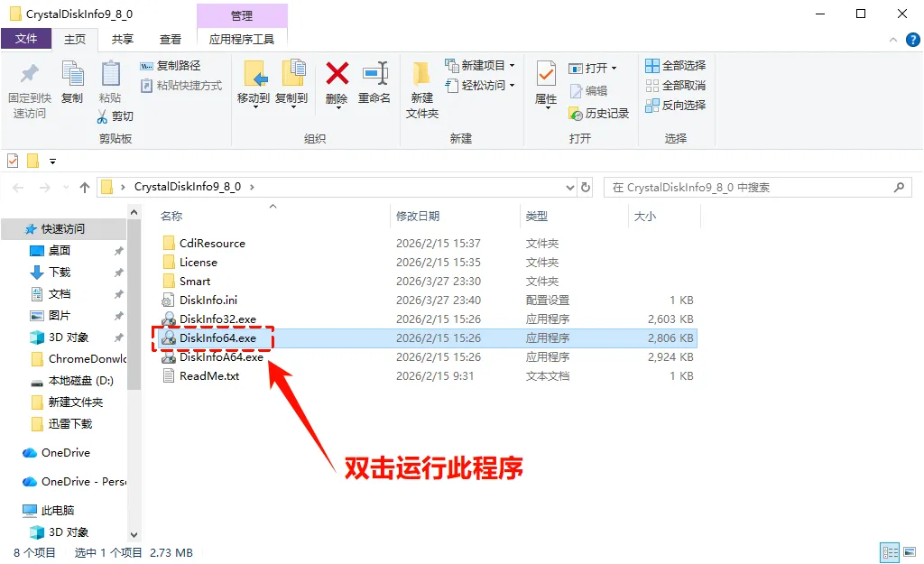The width and height of the screenshot is (924, 564).
Task: Click the CrystalDiskInfo9_8_0 breadcrumb in address bar
Action: point(188,187)
